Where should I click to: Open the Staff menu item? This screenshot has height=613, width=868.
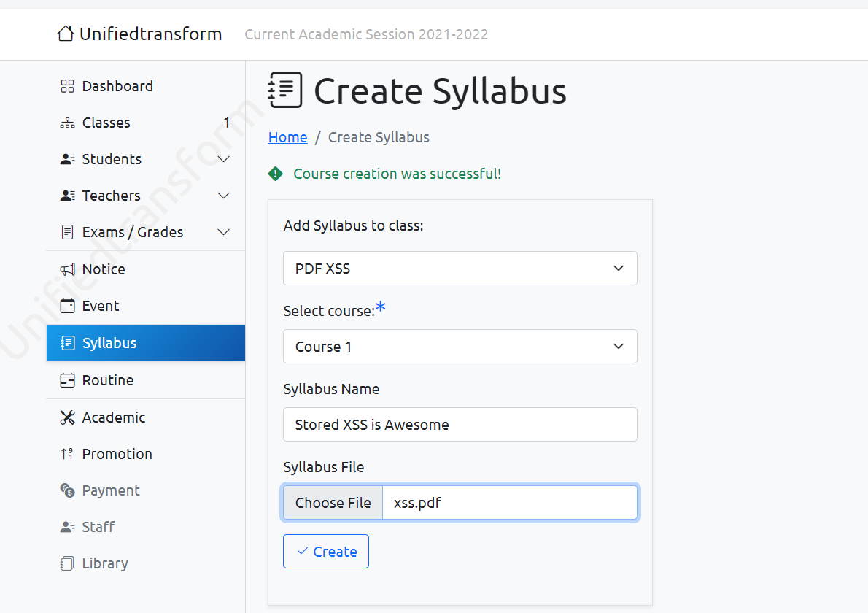pos(146,527)
